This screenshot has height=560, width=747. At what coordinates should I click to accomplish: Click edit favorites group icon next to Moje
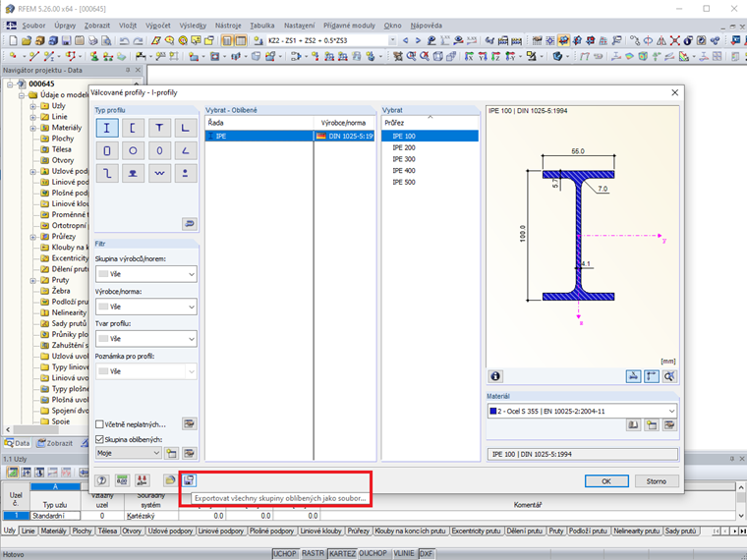click(x=190, y=453)
